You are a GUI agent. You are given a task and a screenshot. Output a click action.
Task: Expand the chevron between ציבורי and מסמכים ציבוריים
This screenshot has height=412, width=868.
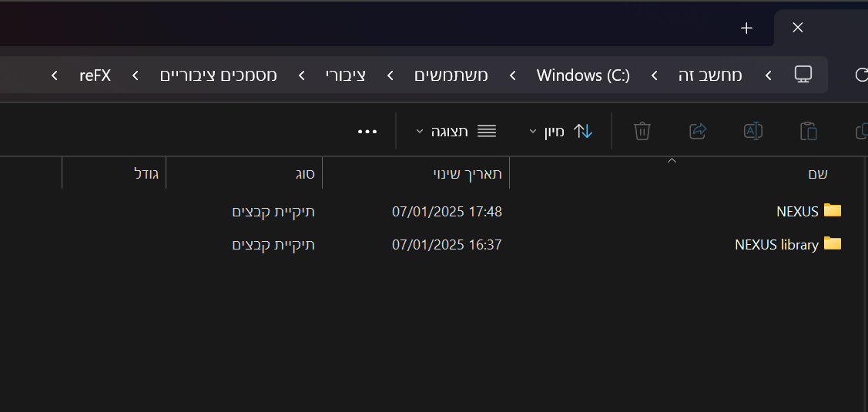[x=302, y=75]
